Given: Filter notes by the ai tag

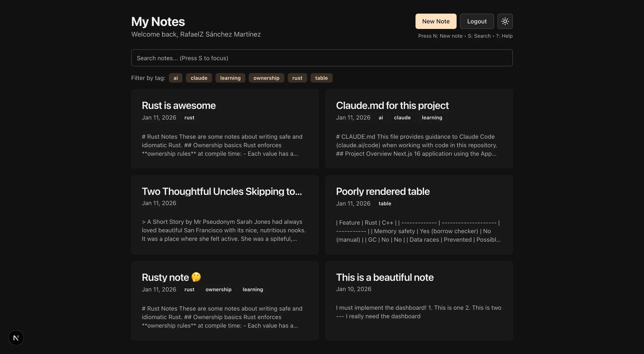Looking at the screenshot, I should pos(175,78).
